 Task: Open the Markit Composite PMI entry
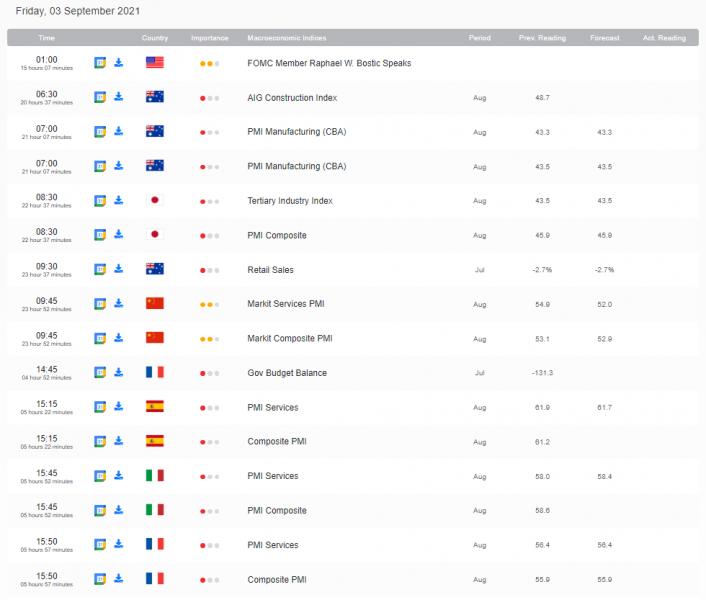290,338
